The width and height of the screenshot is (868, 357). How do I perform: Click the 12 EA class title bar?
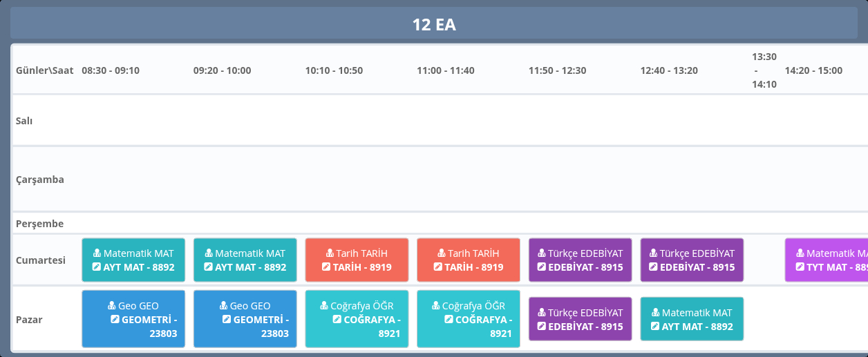(x=433, y=25)
